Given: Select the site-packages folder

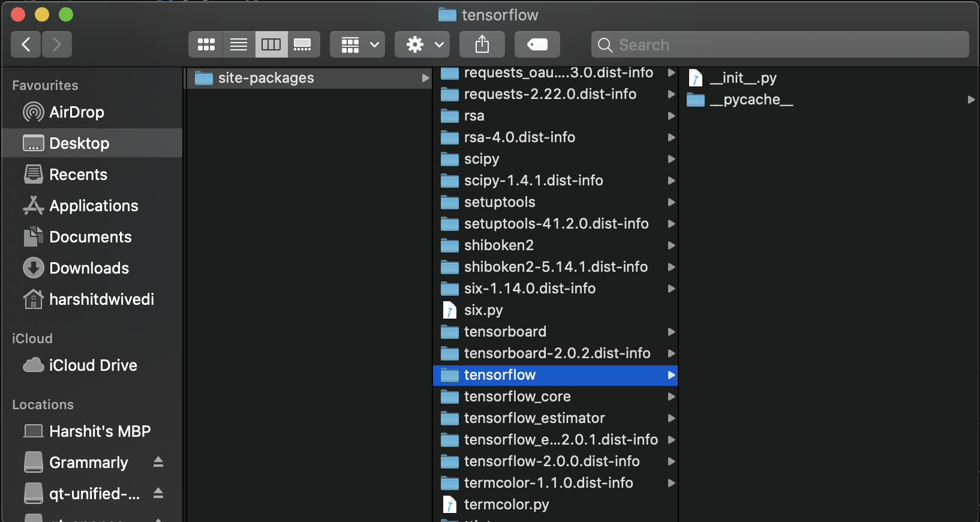Looking at the screenshot, I should [x=309, y=78].
